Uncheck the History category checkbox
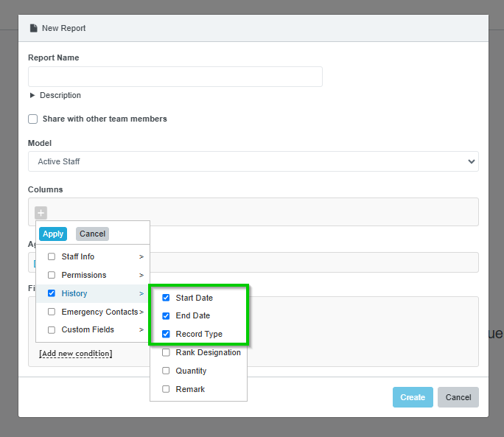Image resolution: width=504 pixels, height=437 pixels. [x=52, y=294]
